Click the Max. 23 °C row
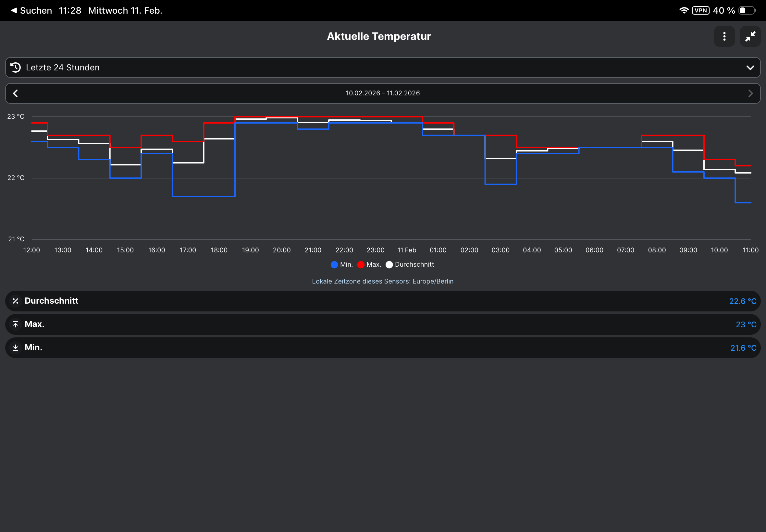This screenshot has width=766, height=532. tap(383, 324)
